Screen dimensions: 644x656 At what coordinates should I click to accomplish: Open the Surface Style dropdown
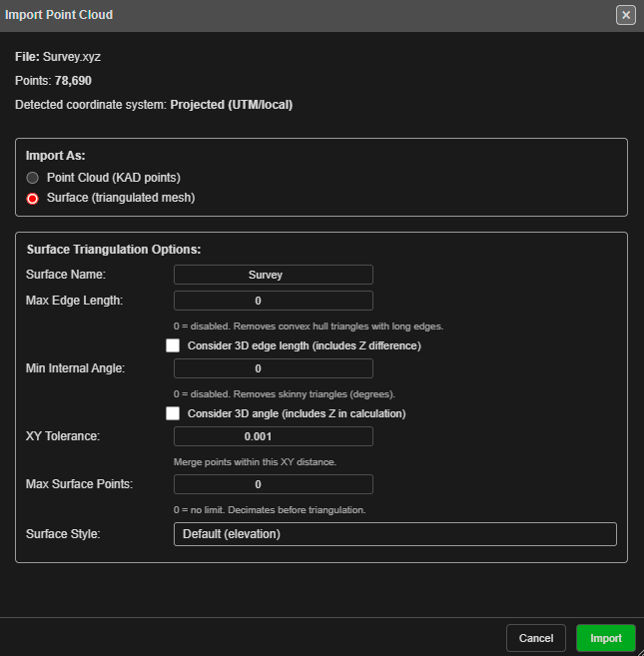pos(395,534)
